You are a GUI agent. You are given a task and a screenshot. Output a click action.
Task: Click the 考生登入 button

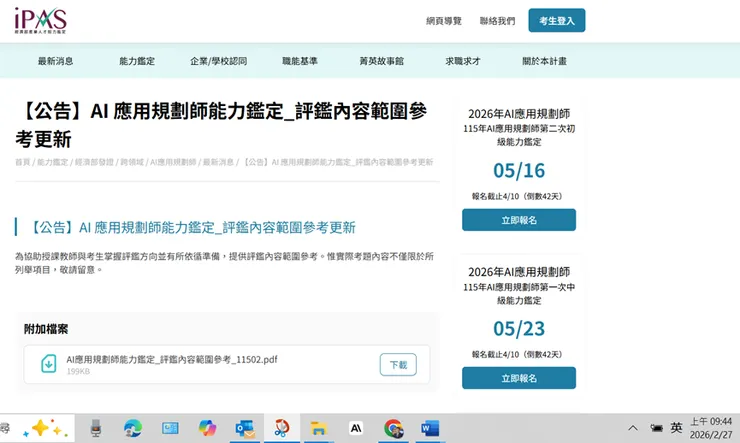tap(557, 20)
